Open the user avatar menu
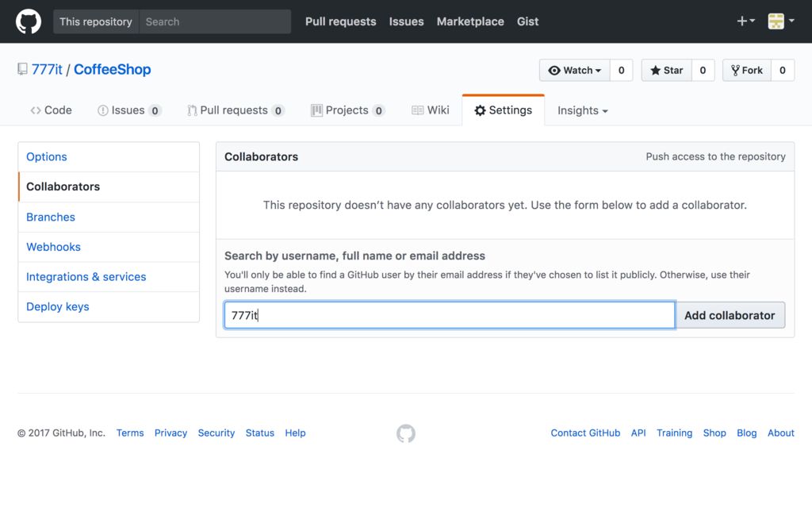The height and width of the screenshot is (508, 812). (781, 21)
